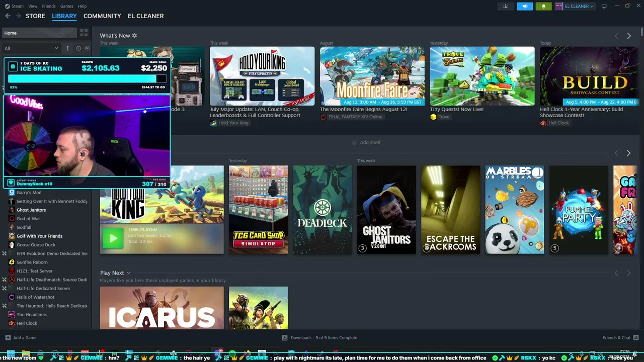Viewport: 644px width, 362px height.
Task: Open the Tiny Quests Trove news thumbnail
Action: click(x=482, y=76)
